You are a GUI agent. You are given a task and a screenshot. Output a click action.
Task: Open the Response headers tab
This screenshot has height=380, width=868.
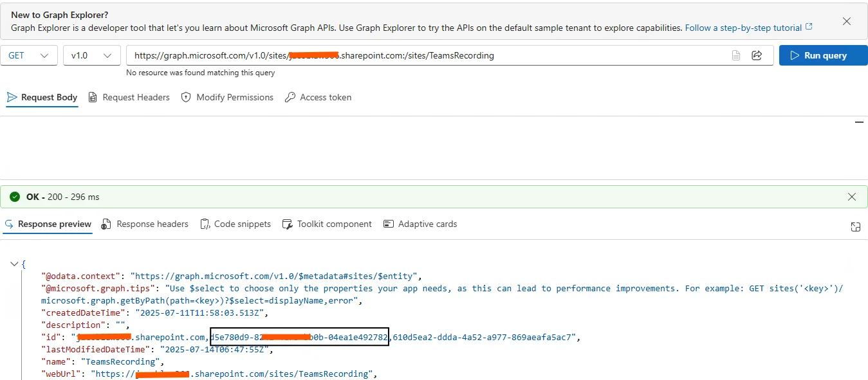(x=145, y=224)
